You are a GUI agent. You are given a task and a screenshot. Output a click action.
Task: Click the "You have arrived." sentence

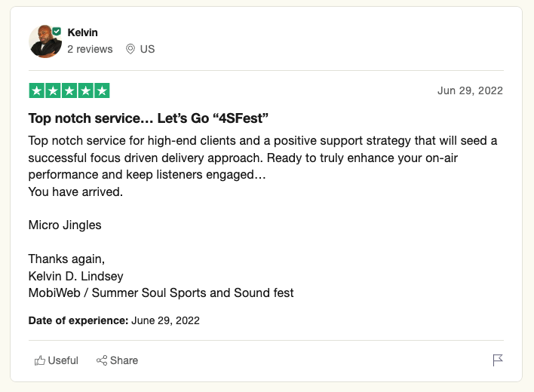75,192
